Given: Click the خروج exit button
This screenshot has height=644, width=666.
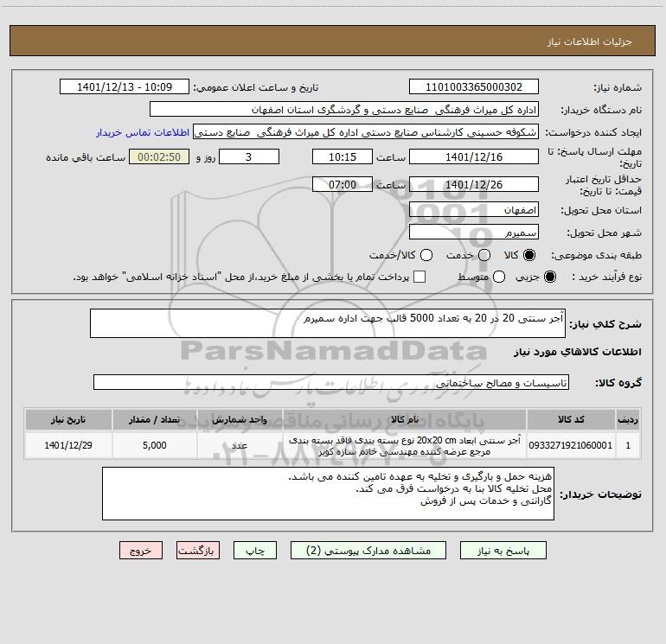Looking at the screenshot, I should 141,551.
